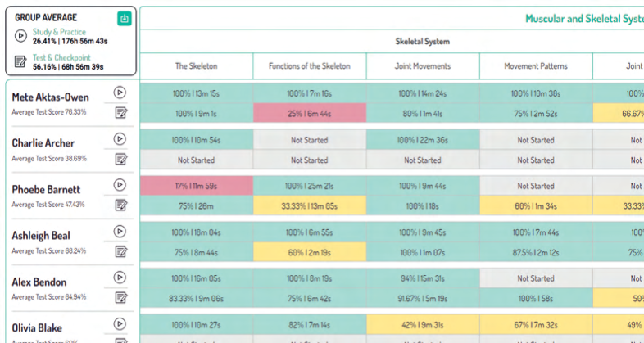Click Mete's 100% | 13m 15s Skeleton cell

click(x=197, y=93)
